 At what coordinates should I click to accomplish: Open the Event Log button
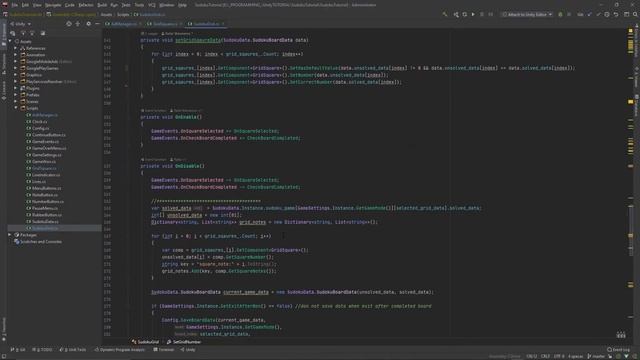[x=619, y=350]
